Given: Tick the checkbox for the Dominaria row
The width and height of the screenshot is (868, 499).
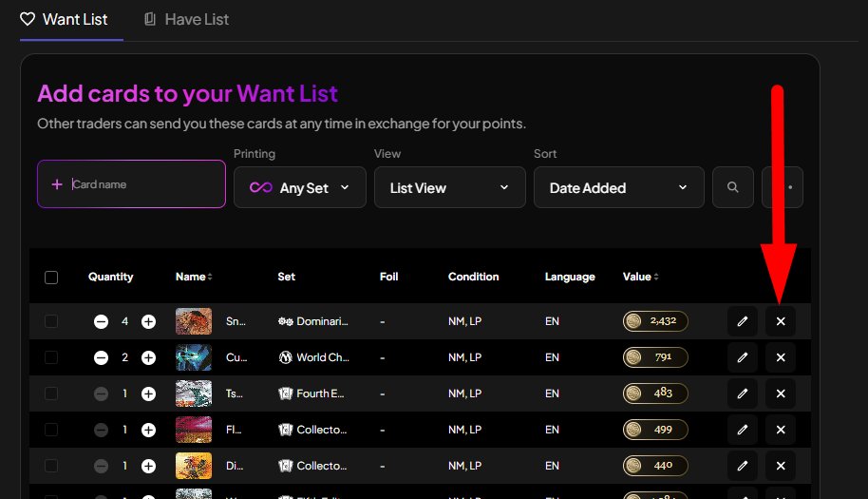Looking at the screenshot, I should click(51, 321).
